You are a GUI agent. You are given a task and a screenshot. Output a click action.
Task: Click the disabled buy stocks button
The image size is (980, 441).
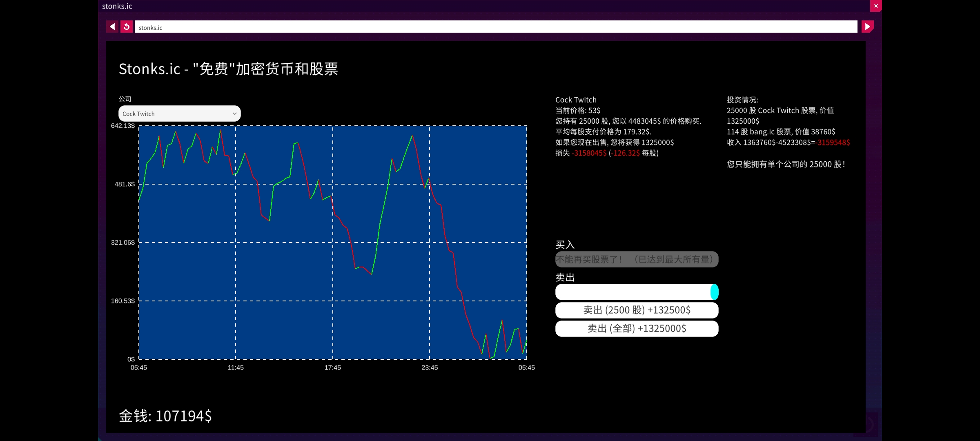click(x=637, y=259)
